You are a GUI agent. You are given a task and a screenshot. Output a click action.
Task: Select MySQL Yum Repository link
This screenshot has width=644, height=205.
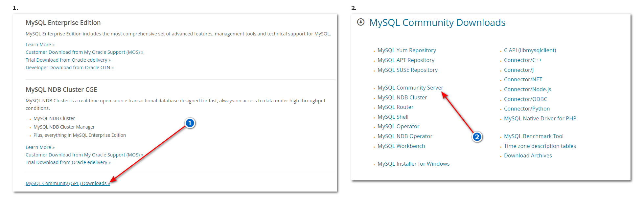406,50
